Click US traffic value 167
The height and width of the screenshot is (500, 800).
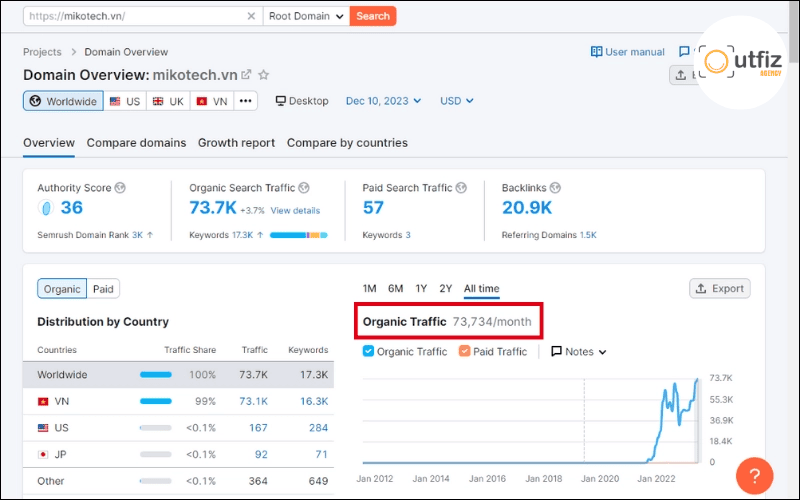pyautogui.click(x=258, y=428)
